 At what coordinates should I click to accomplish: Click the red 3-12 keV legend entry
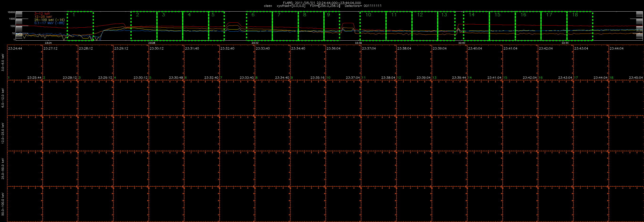(x=42, y=13)
